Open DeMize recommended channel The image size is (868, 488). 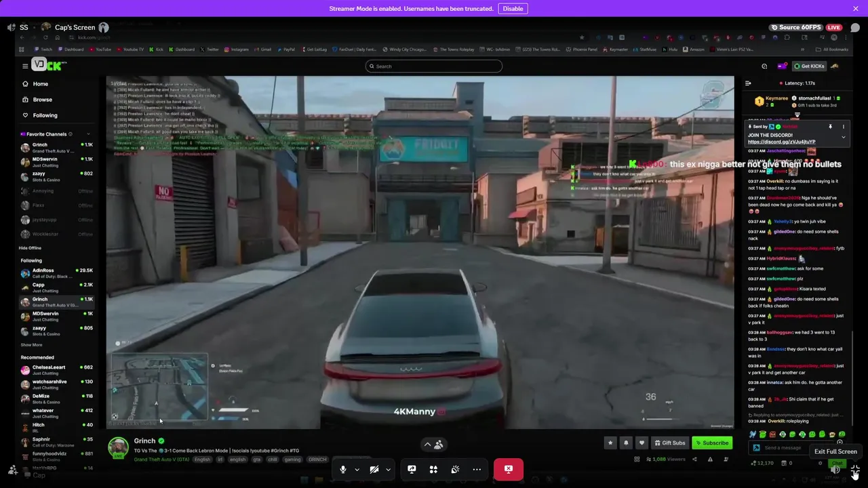pos(56,399)
